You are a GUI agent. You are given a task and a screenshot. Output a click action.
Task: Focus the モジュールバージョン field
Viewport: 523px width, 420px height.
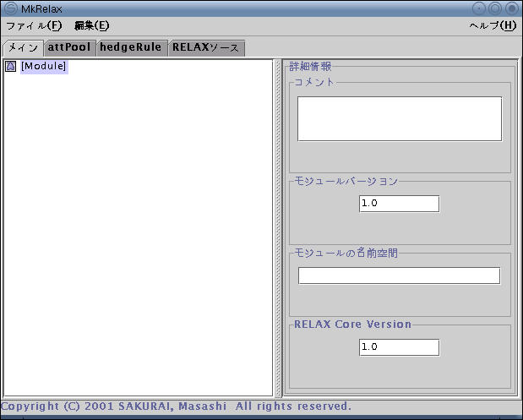[399, 204]
